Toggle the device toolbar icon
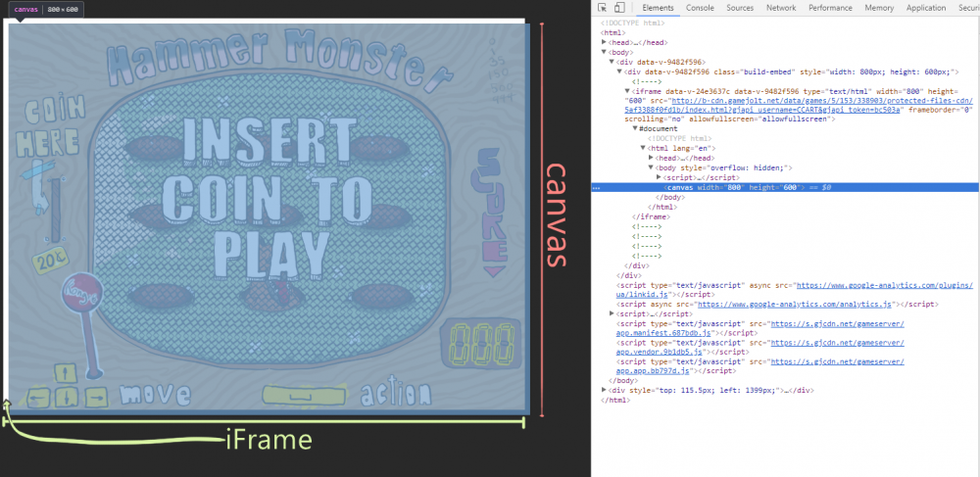Screen dimensions: 980x477 point(618,8)
